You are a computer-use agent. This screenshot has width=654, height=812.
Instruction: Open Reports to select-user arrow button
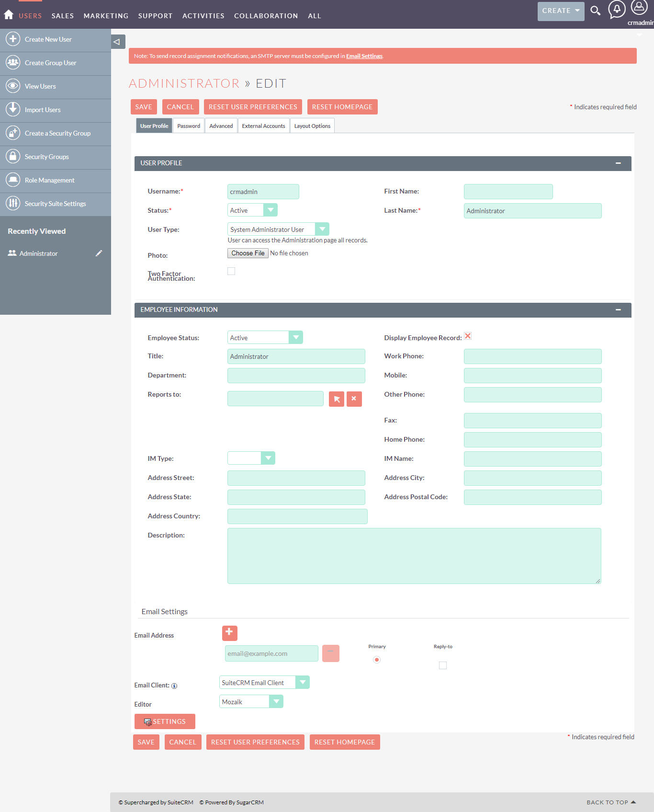[x=337, y=399]
